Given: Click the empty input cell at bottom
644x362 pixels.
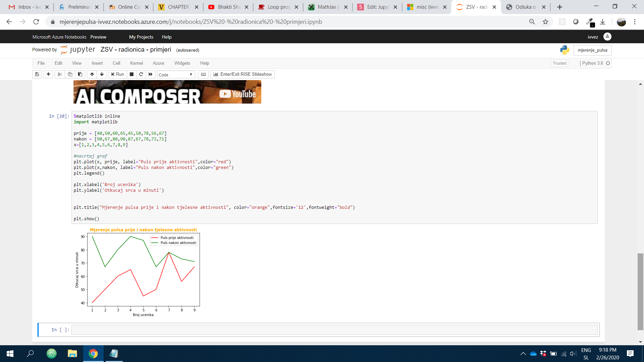Looking at the screenshot, I should [334, 330].
